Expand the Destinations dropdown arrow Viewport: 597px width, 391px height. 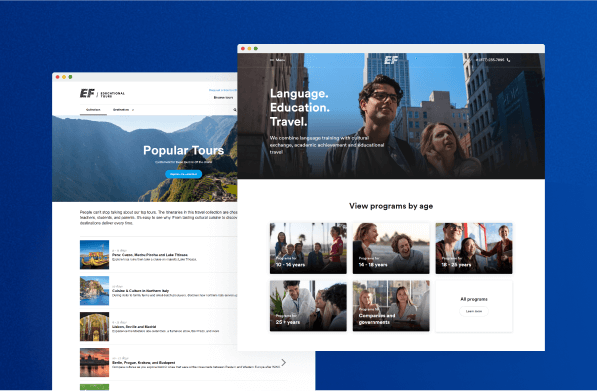point(133,110)
